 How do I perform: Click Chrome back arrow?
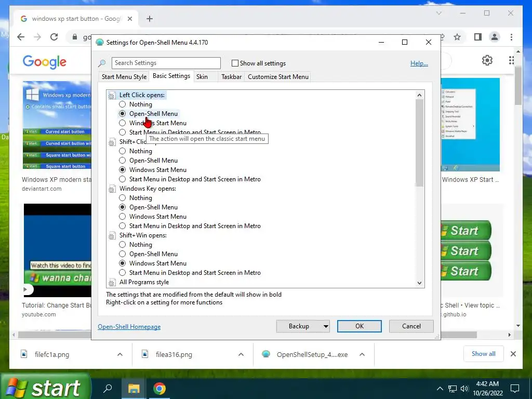[21, 37]
